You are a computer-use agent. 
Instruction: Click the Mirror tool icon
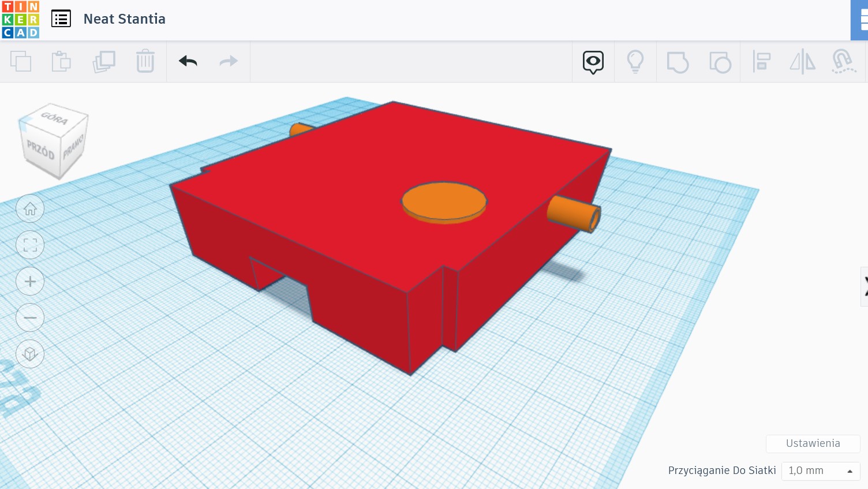tap(802, 62)
